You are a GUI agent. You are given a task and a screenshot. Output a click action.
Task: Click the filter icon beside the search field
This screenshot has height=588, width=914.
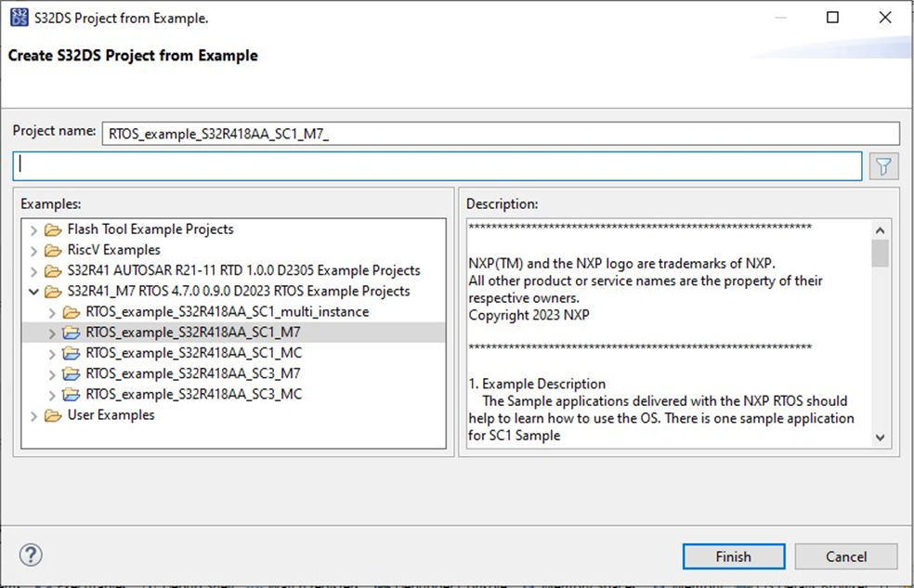pos(882,165)
